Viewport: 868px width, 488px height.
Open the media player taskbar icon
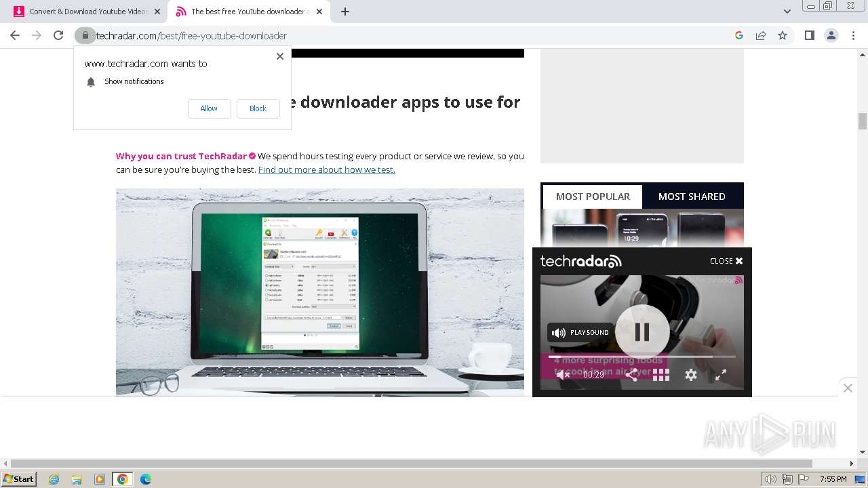[x=100, y=479]
